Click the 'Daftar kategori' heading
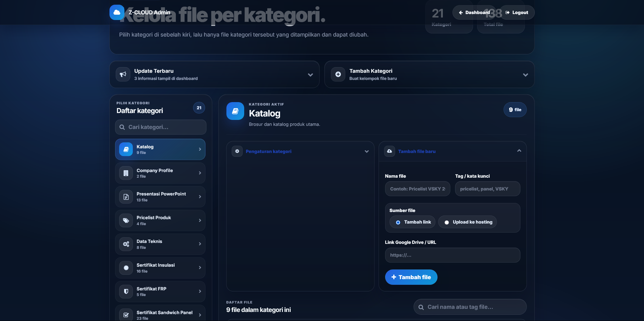644x321 pixels. (x=140, y=111)
